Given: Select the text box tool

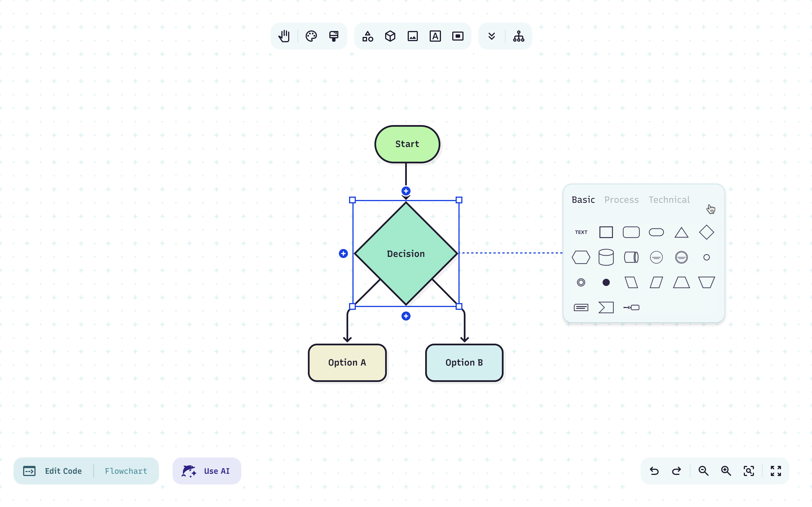Looking at the screenshot, I should [x=435, y=36].
